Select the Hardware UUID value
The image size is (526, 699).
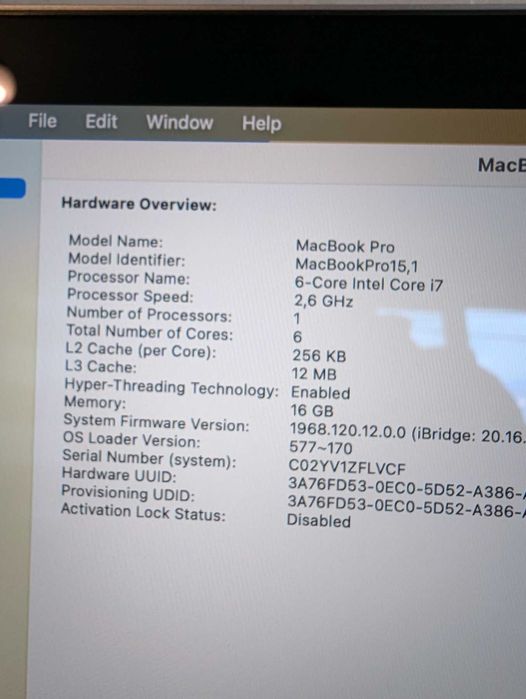pos(407,488)
